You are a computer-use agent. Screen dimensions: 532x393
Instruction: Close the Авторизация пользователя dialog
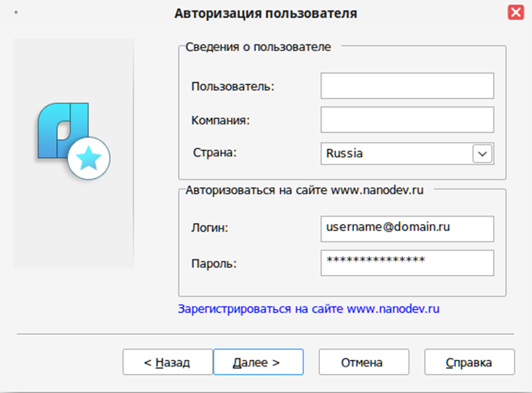515,13
